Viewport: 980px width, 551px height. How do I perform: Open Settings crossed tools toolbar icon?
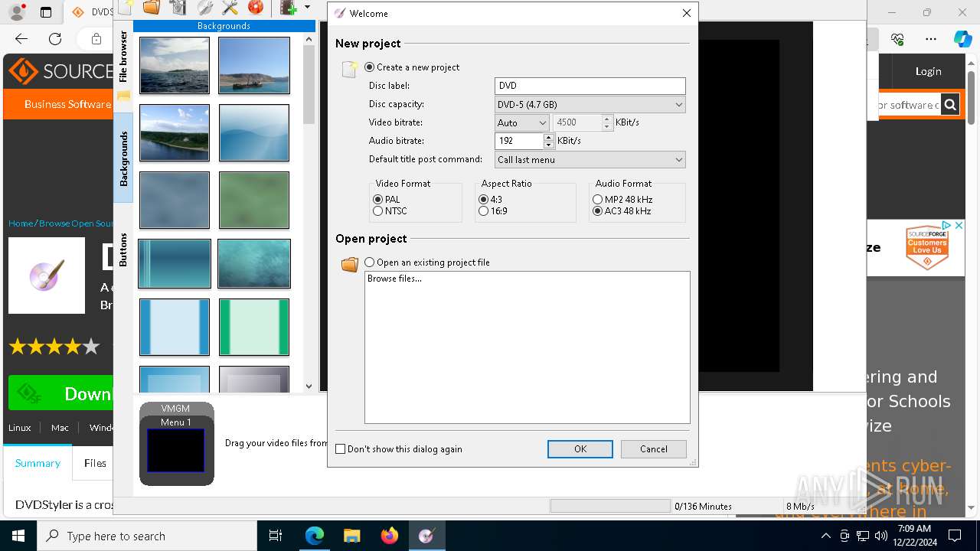[230, 8]
